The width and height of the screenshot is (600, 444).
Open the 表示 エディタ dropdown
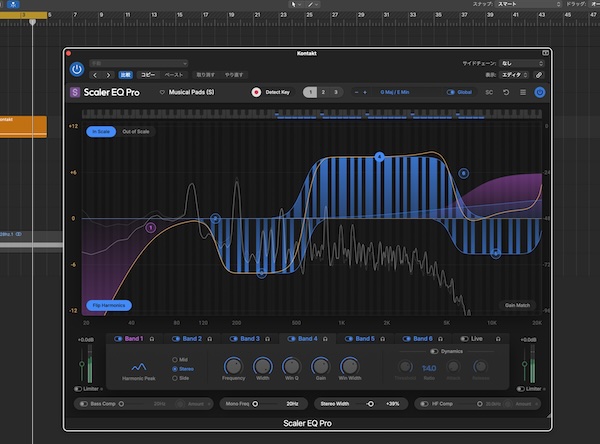515,75
